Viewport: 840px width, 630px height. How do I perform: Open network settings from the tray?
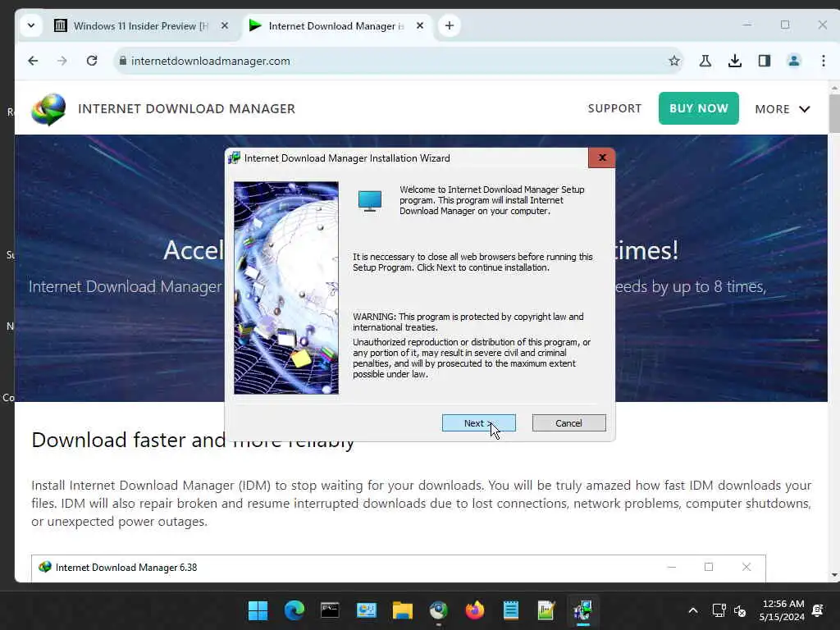(x=719, y=610)
